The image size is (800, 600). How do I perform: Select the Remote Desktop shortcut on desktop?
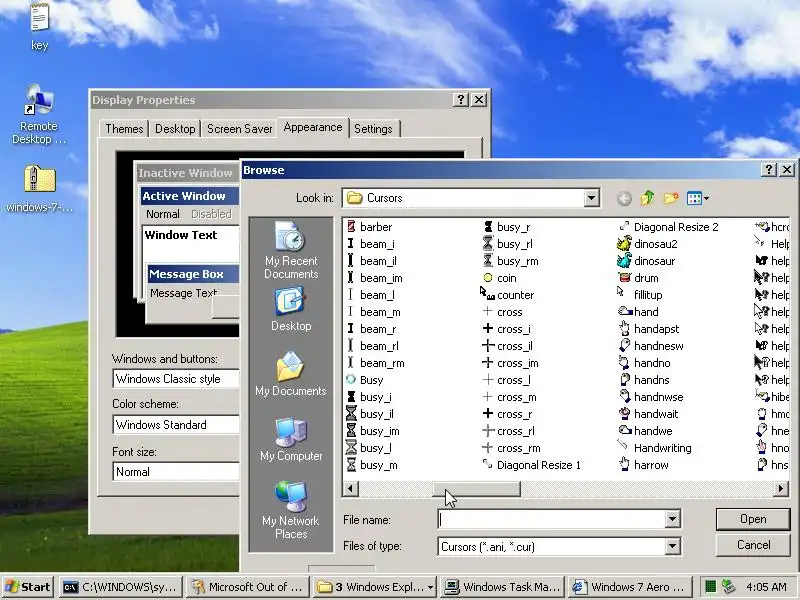coord(39,115)
